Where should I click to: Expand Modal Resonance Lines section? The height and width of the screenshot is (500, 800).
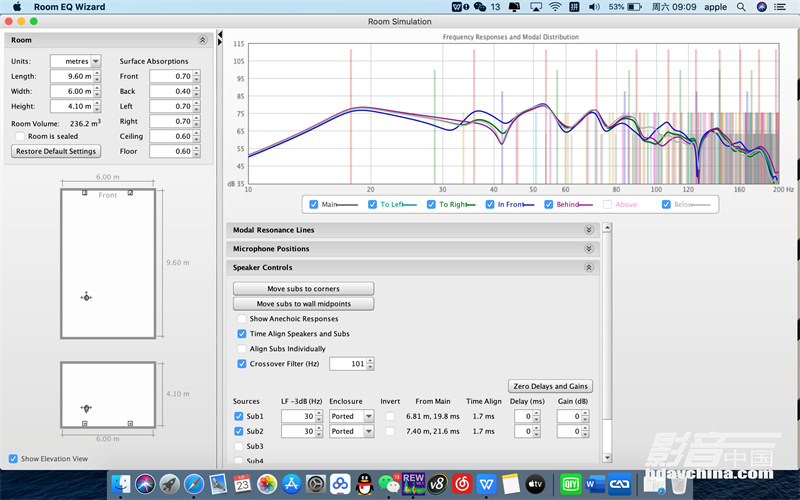click(589, 230)
